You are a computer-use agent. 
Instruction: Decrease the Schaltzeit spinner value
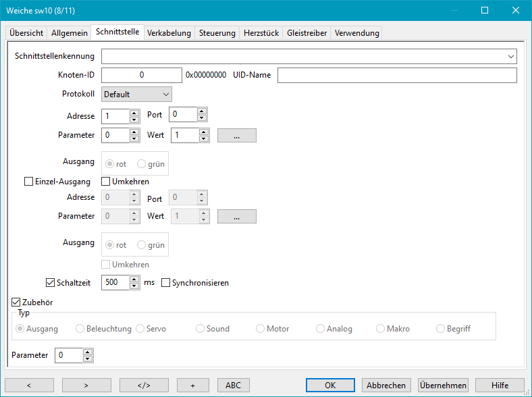[134, 286]
